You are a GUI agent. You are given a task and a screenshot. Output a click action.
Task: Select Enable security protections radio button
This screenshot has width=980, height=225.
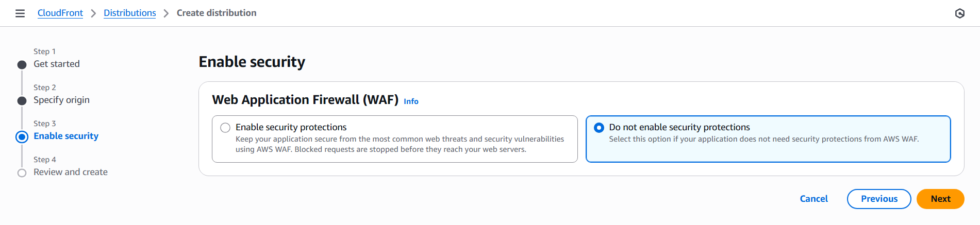225,128
